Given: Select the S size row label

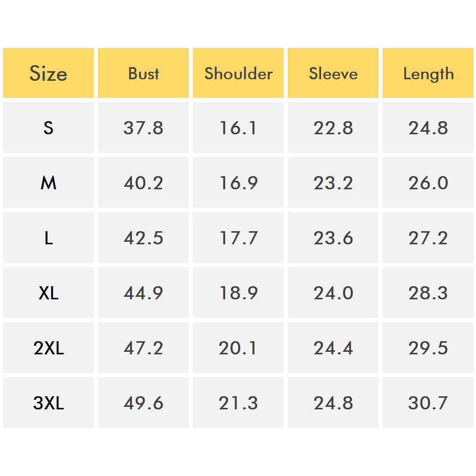Looking at the screenshot, I should 48,128.
